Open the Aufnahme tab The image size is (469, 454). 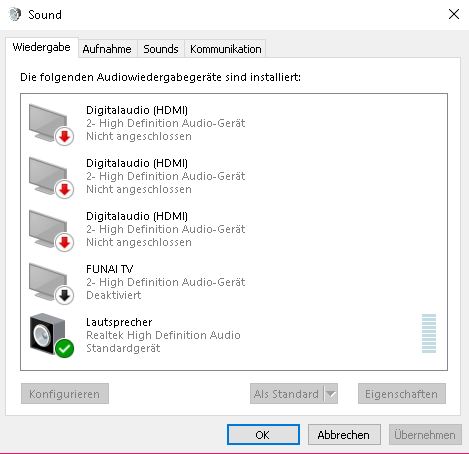click(107, 49)
